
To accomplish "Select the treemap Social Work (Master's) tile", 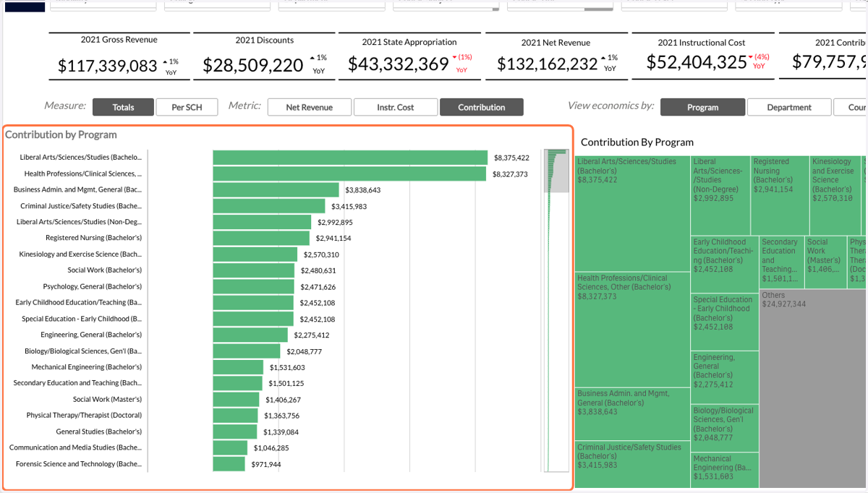I will pyautogui.click(x=826, y=262).
